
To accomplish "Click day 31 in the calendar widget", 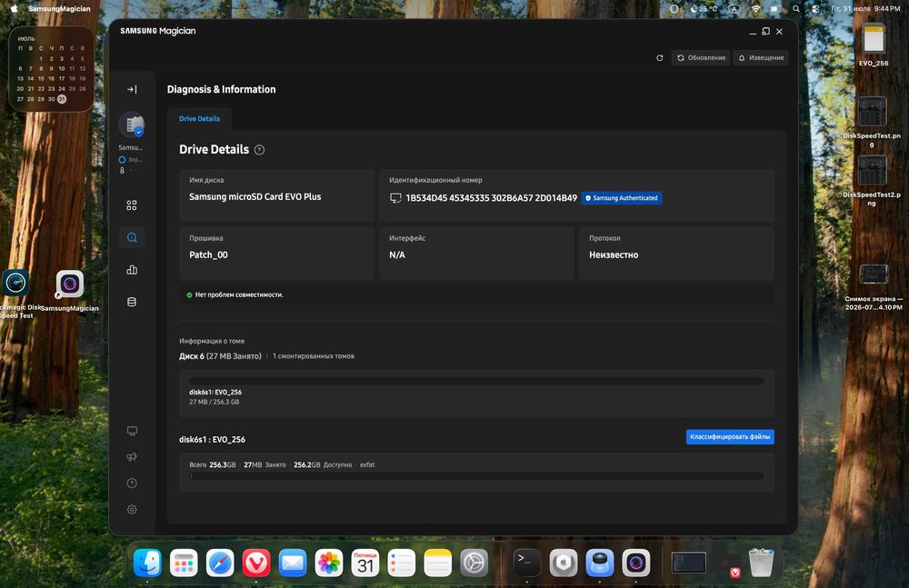I will pos(62,99).
